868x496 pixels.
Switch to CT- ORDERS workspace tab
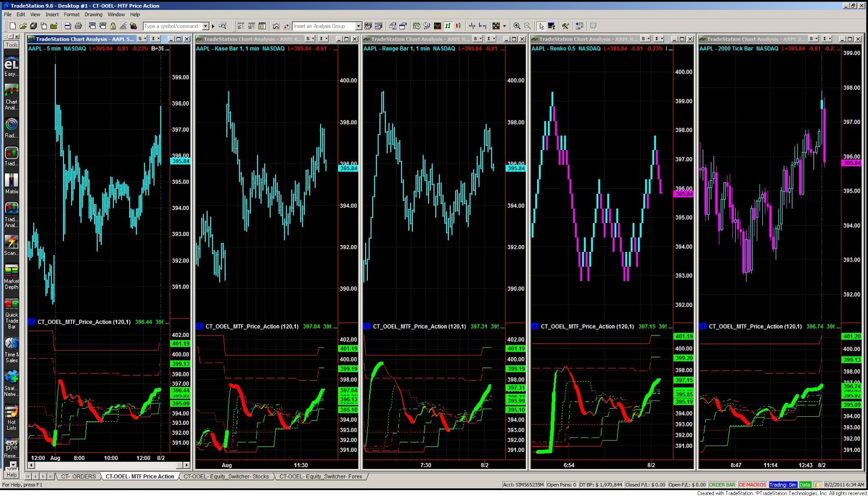(x=78, y=476)
